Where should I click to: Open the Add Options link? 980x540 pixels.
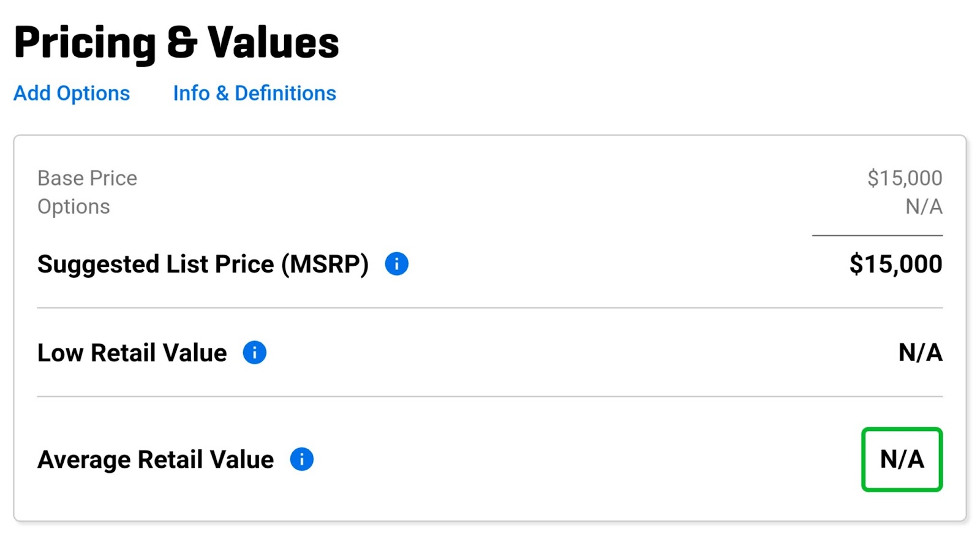pyautogui.click(x=72, y=93)
